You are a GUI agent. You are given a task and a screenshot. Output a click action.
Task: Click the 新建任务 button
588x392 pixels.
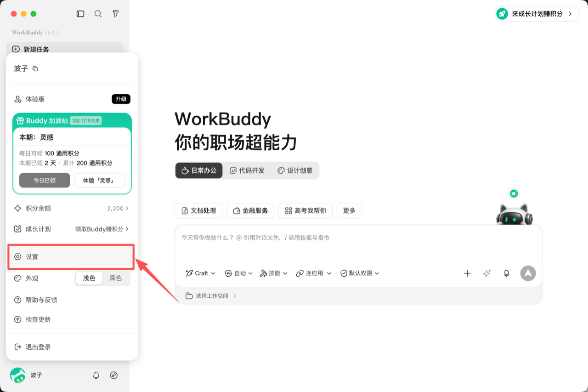click(65, 49)
